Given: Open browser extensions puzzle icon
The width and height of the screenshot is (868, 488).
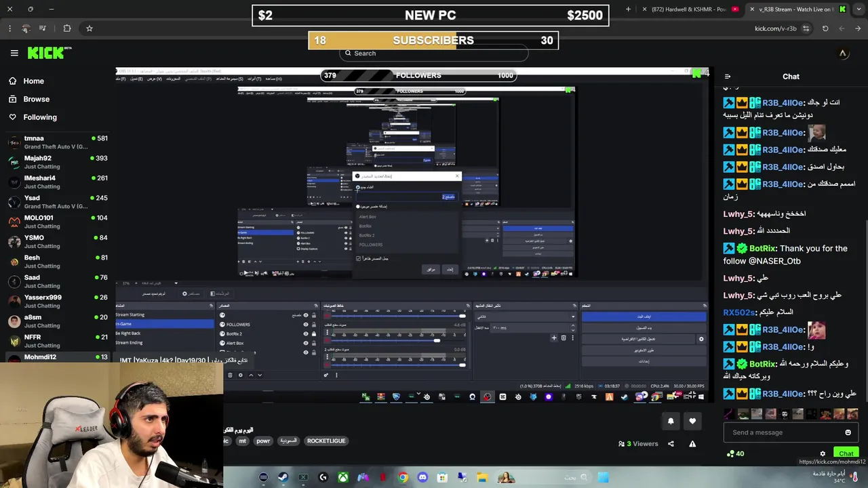Looking at the screenshot, I should (x=66, y=28).
